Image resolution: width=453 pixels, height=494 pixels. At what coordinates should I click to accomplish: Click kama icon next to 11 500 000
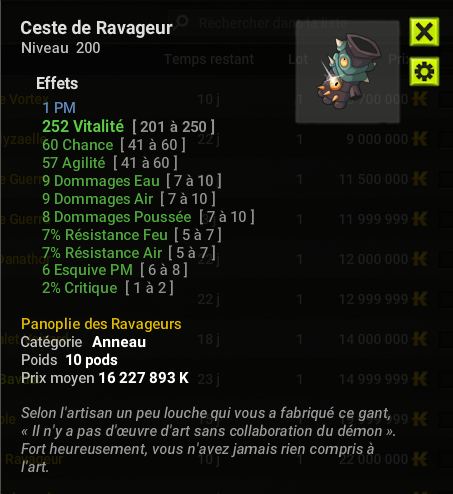pos(420,179)
